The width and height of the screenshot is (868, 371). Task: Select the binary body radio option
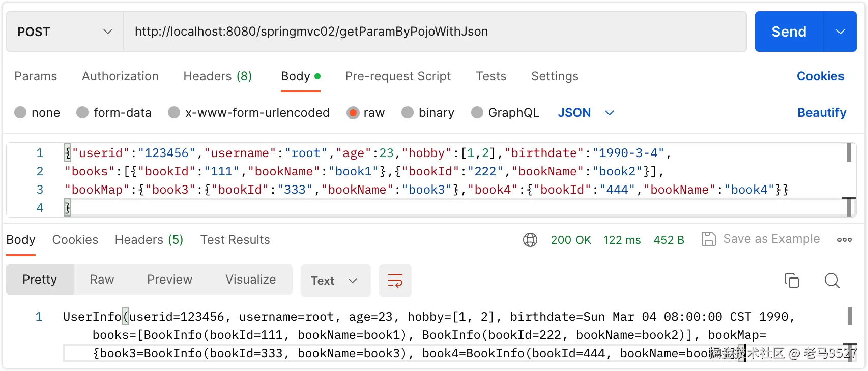click(408, 112)
